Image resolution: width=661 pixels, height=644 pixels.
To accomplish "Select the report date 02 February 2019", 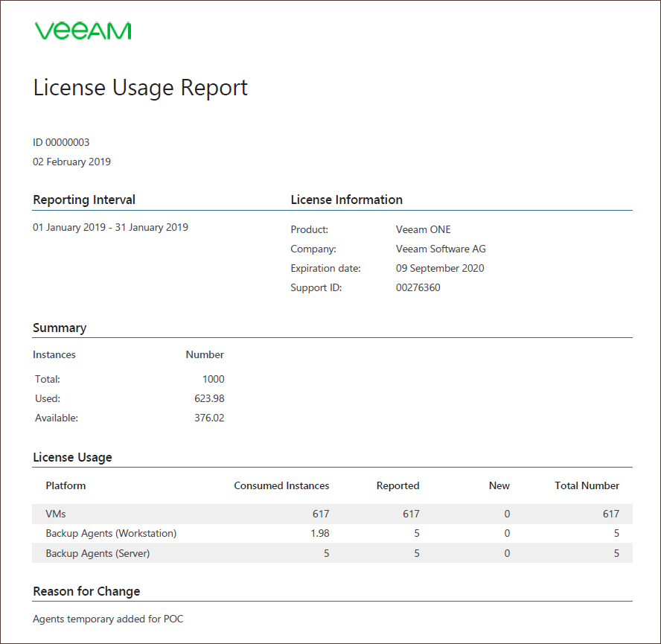I will [71, 162].
